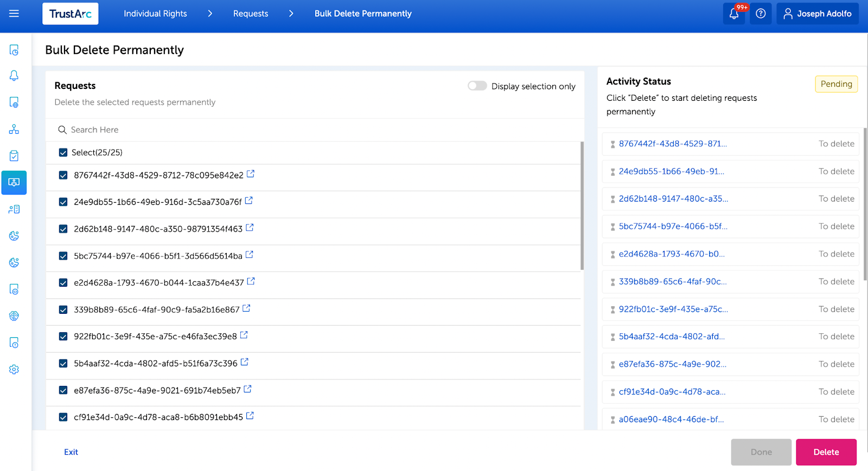The width and height of the screenshot is (868, 471).
Task: Open the sidebar settings gear icon
Action: [x=14, y=369]
